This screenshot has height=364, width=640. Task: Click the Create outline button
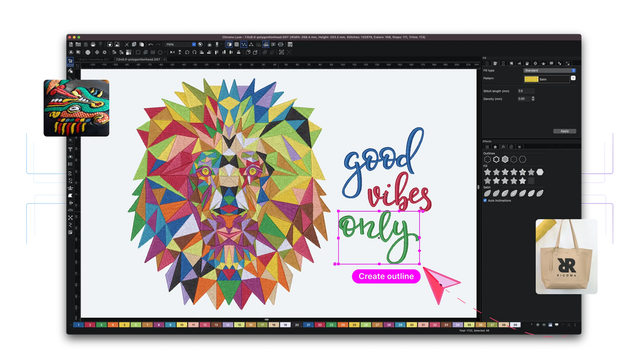386,276
